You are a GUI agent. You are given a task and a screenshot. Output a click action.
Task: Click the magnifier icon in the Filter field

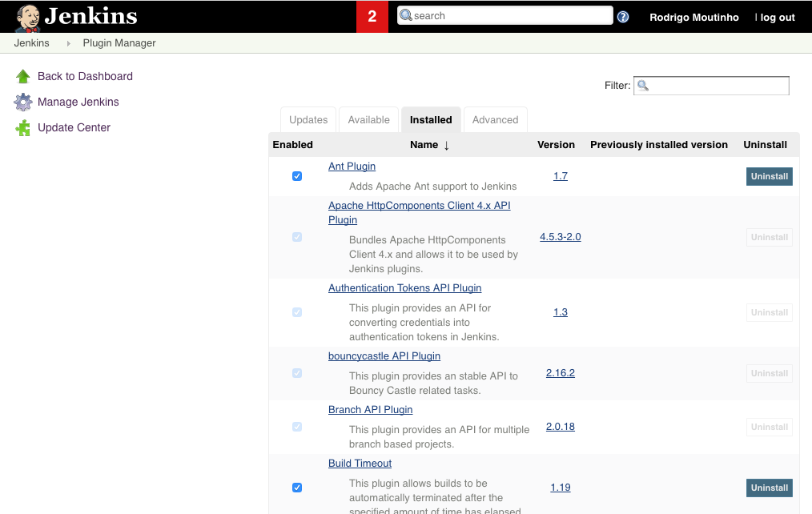click(x=642, y=85)
